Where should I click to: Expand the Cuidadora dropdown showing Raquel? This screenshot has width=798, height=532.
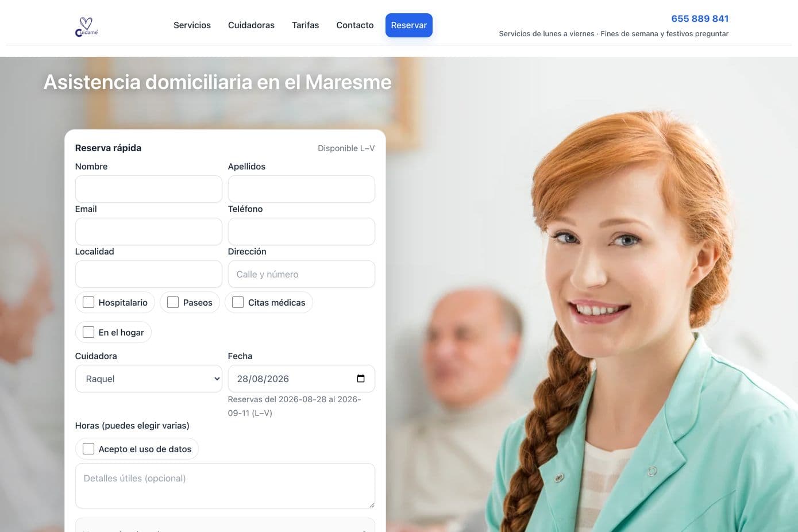(148, 379)
